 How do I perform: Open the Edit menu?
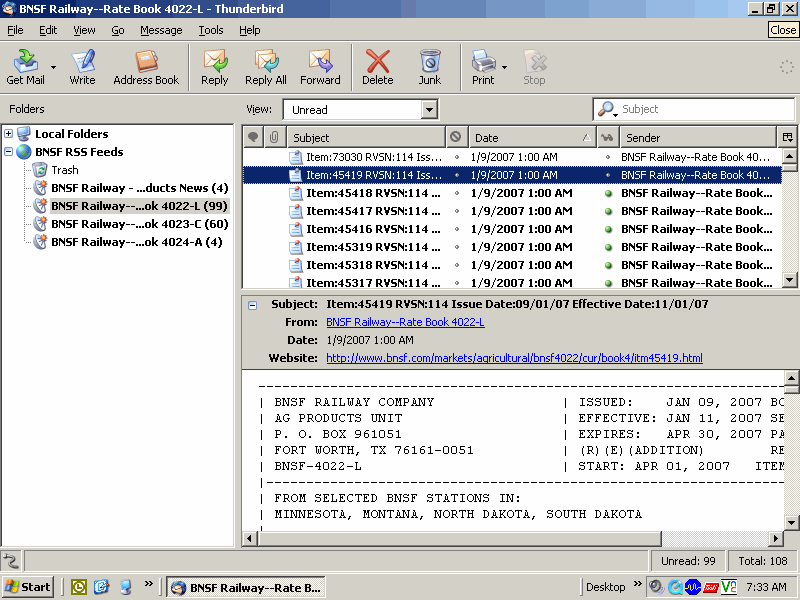[48, 30]
